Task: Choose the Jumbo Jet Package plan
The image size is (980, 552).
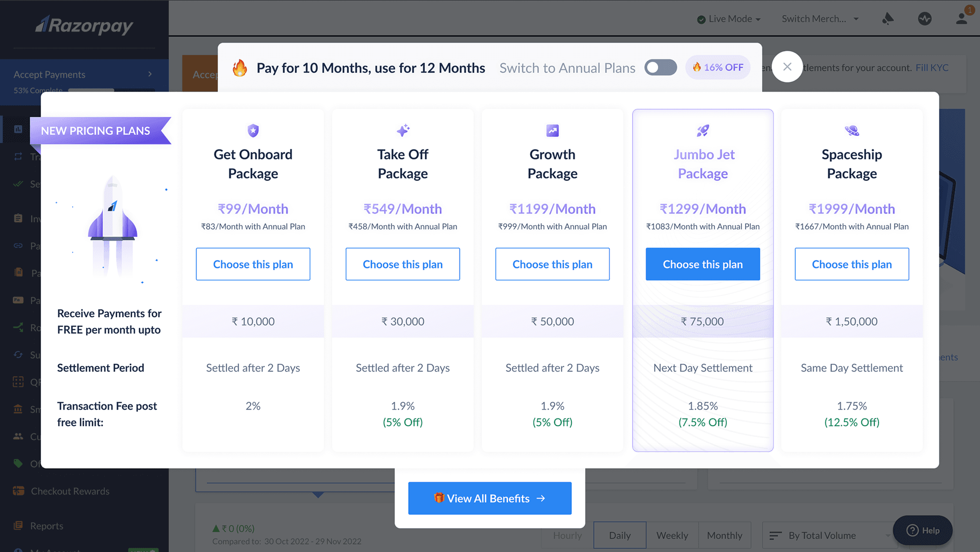Action: [702, 264]
